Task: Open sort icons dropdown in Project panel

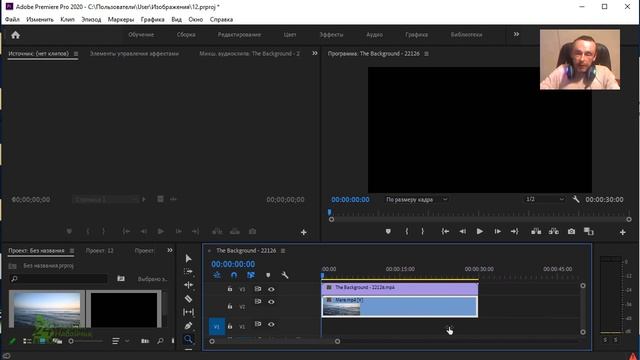Action: coord(120,341)
